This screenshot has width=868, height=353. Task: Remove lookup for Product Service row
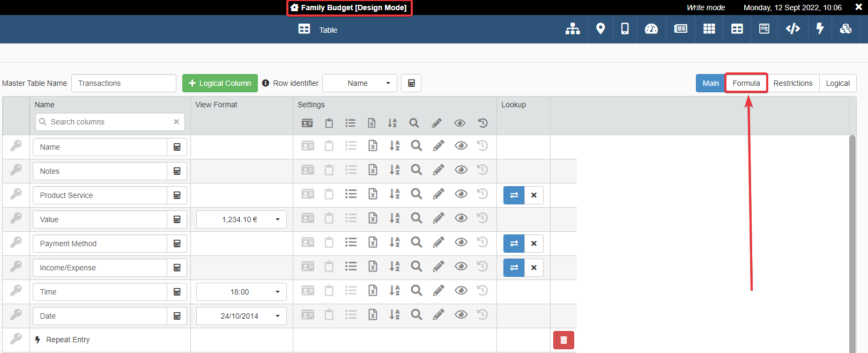coord(534,195)
